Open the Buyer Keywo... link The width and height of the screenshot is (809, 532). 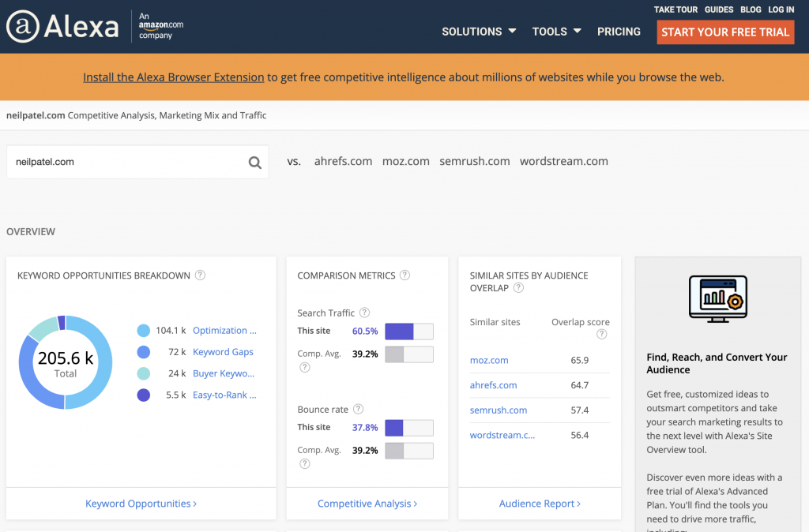click(x=224, y=373)
